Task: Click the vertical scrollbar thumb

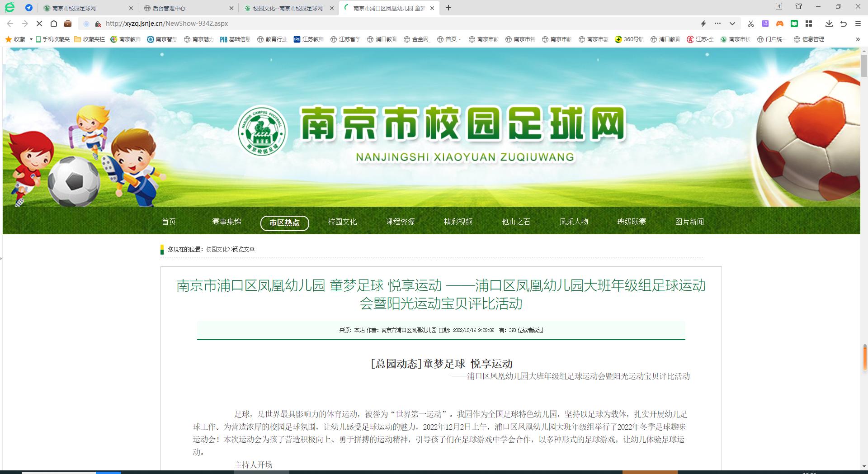Action: pyautogui.click(x=864, y=67)
